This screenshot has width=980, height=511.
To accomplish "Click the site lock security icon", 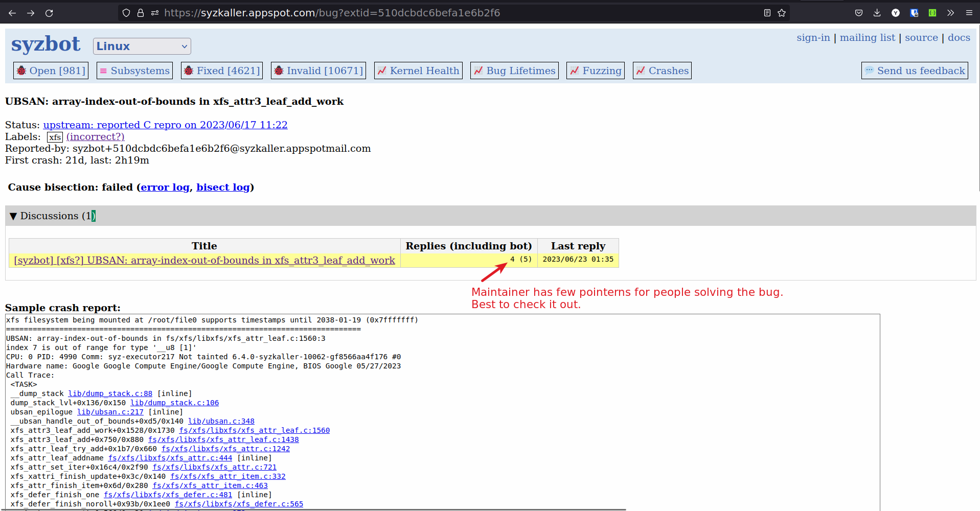I will point(141,13).
